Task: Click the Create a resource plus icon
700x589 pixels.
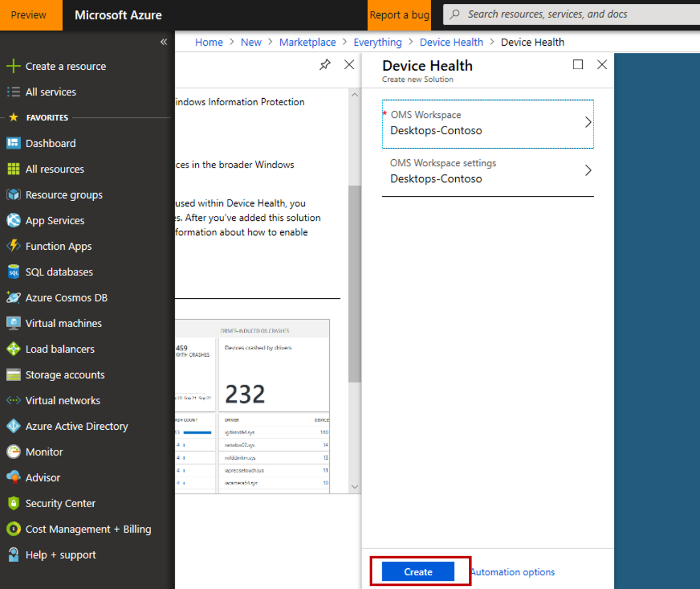Action: click(x=13, y=66)
